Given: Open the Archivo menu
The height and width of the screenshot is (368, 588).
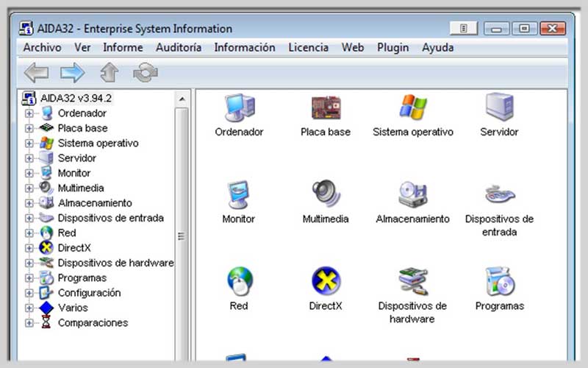Looking at the screenshot, I should [x=42, y=48].
